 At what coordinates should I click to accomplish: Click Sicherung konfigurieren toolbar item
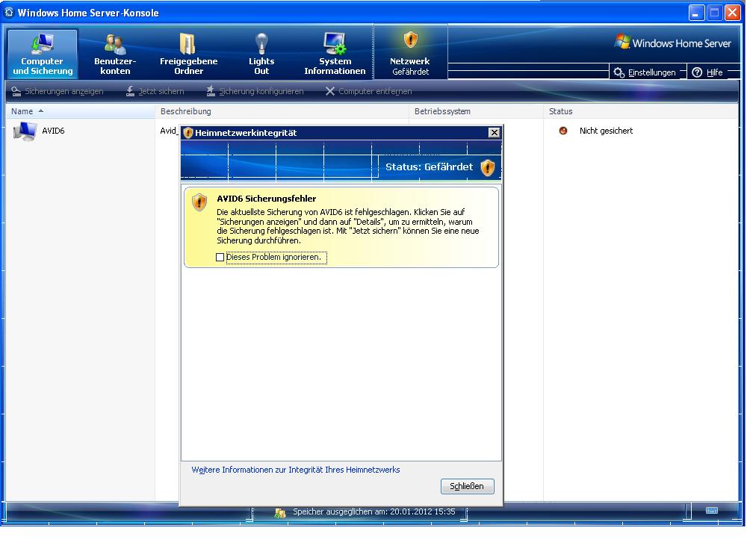pyautogui.click(x=255, y=91)
